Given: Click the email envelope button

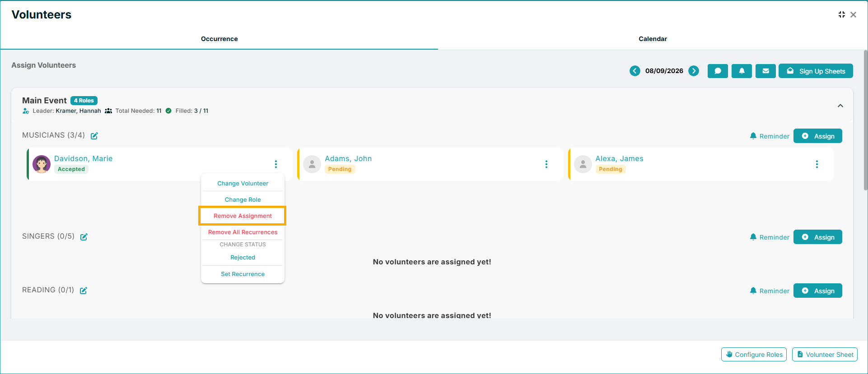Looking at the screenshot, I should coord(765,71).
